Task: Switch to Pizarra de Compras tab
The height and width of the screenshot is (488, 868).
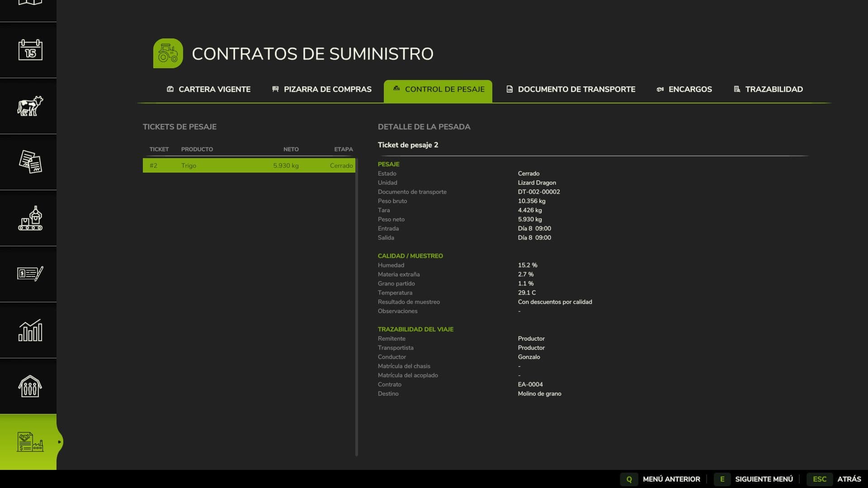Action: click(321, 89)
